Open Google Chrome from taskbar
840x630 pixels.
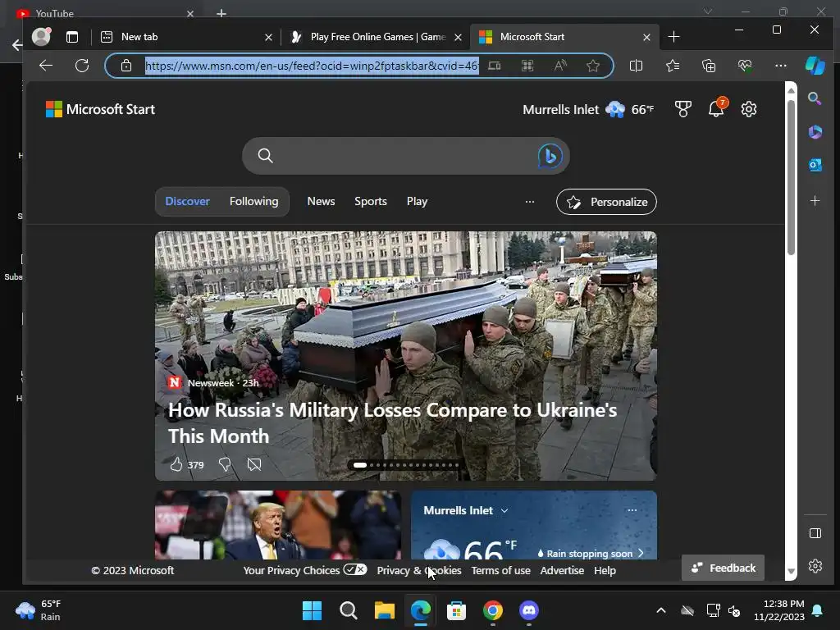(x=493, y=610)
